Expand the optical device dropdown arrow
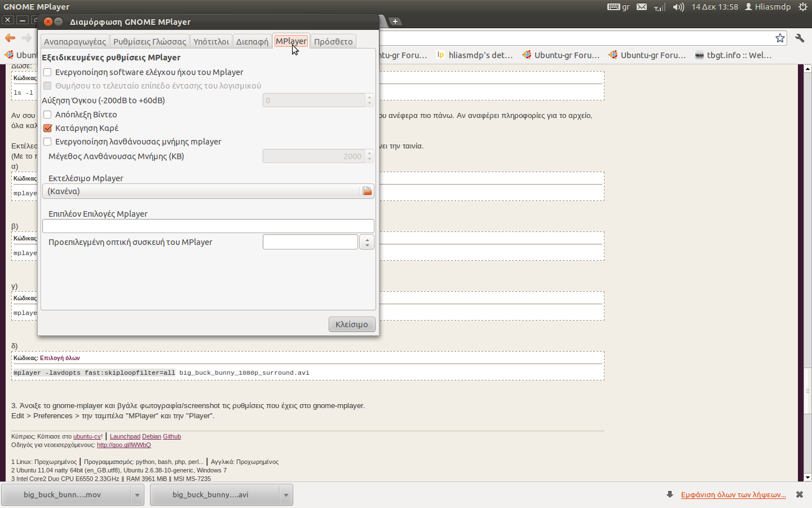 pos(367,242)
